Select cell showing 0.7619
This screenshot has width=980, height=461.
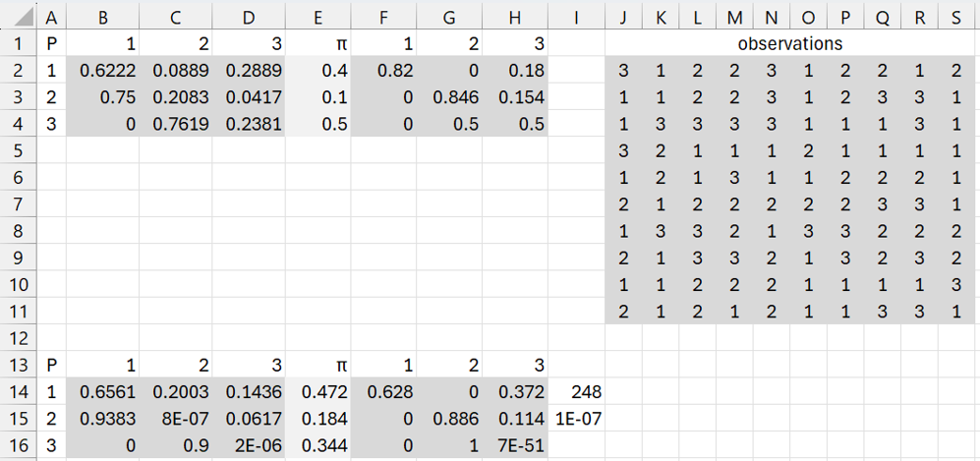click(x=176, y=124)
